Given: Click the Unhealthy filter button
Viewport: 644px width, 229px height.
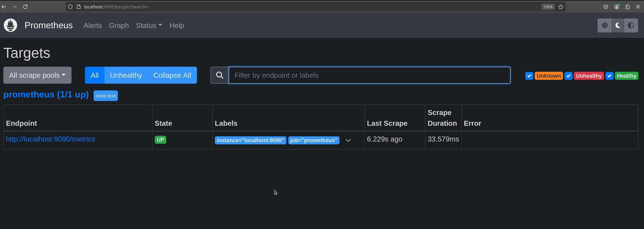Looking at the screenshot, I should pos(126,75).
